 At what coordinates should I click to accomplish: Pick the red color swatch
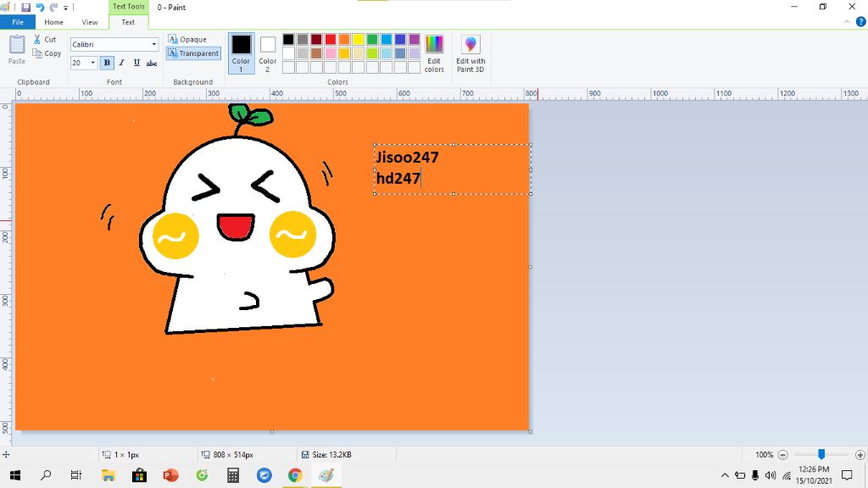331,39
